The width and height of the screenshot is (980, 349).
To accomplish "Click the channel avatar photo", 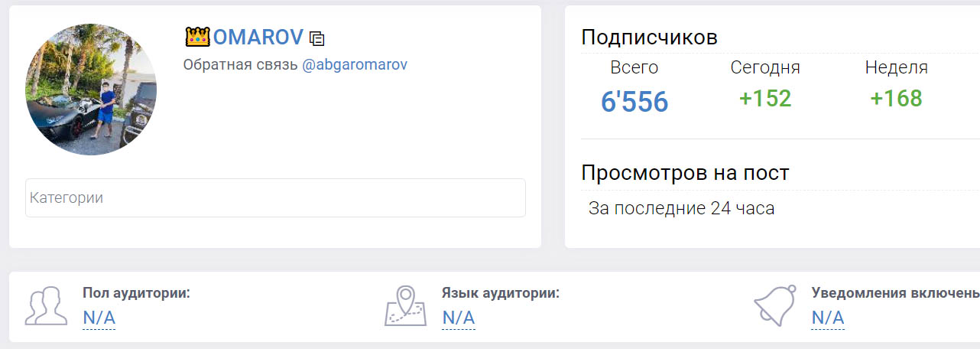I will point(91,90).
